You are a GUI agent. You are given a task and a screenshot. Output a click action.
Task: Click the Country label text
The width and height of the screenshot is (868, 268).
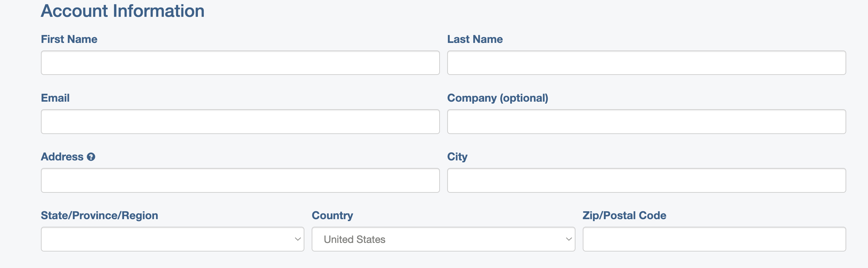pos(332,216)
